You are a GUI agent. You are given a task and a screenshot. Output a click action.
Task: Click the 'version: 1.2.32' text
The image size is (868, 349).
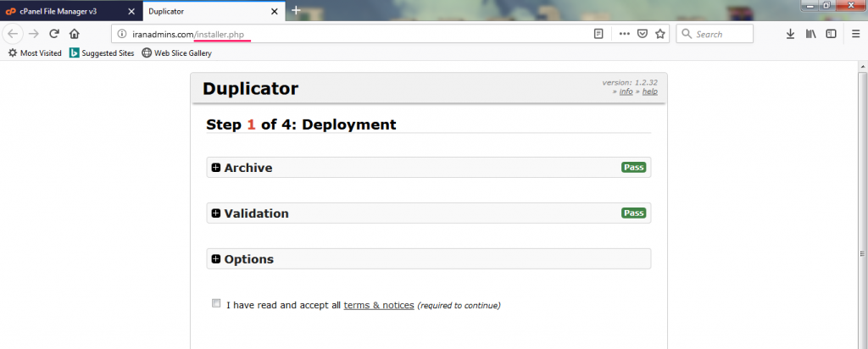point(630,82)
